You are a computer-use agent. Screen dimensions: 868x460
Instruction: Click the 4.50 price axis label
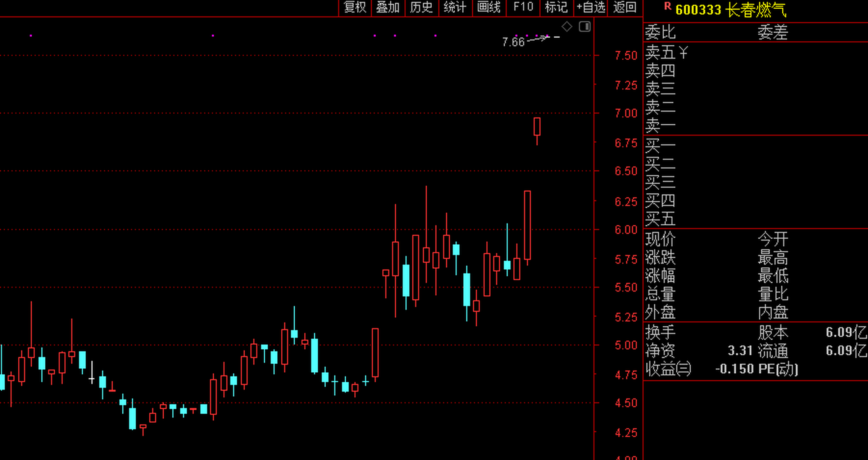[x=626, y=403]
